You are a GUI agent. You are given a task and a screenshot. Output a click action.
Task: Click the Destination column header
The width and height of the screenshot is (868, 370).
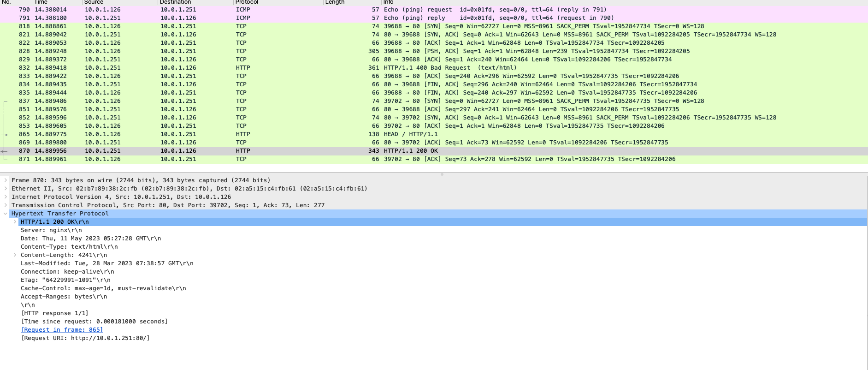[x=175, y=2]
